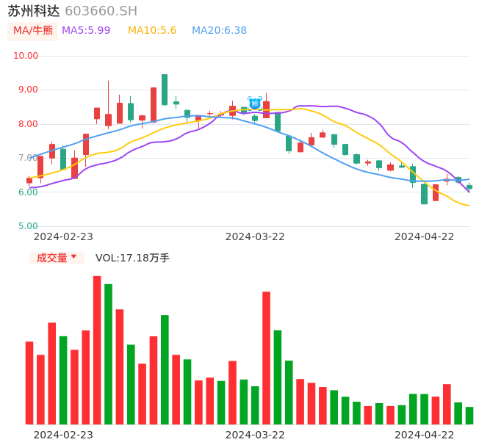Click the tallest red volume bar
The width and height of the screenshot is (504, 445).
[x=97, y=350]
